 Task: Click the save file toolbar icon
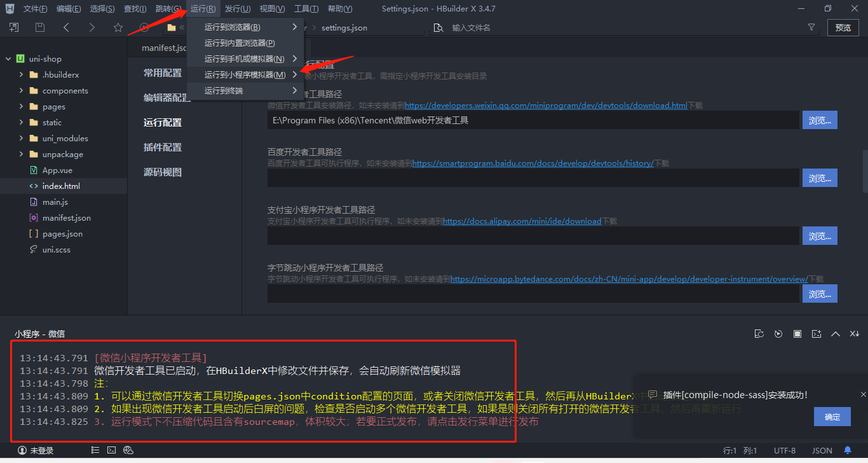click(40, 27)
